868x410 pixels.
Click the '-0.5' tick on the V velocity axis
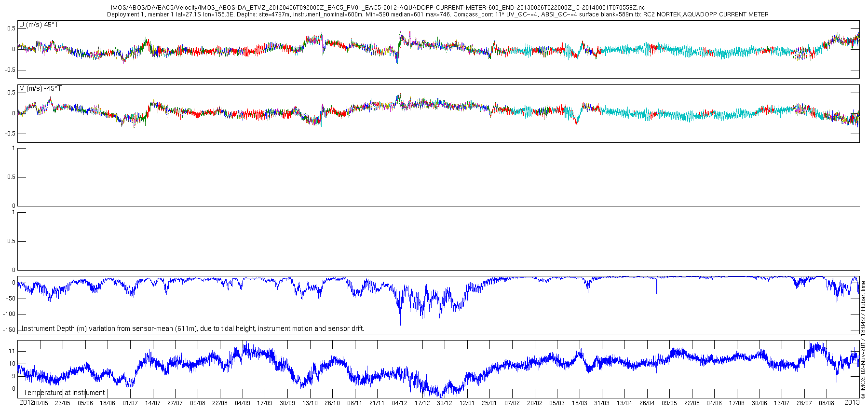click(10, 134)
